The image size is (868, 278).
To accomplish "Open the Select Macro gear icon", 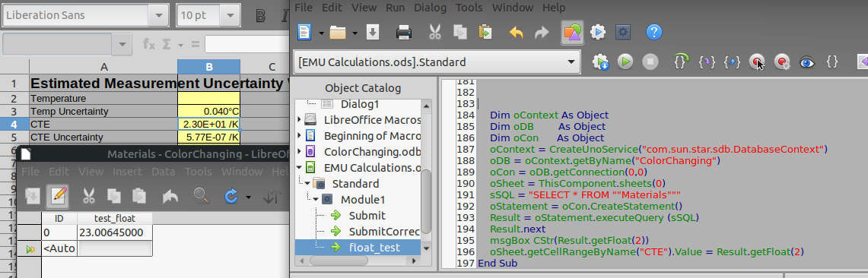I will point(598,33).
